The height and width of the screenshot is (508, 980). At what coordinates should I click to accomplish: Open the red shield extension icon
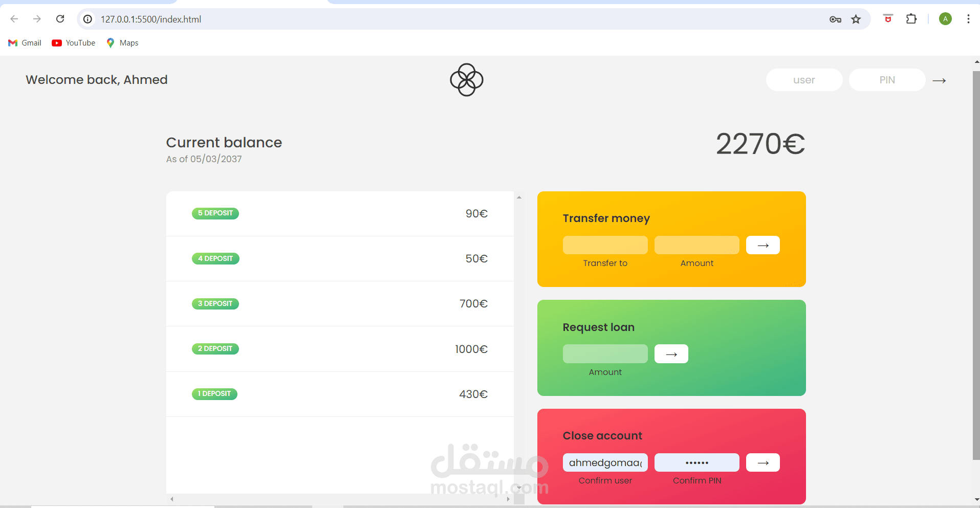click(888, 19)
